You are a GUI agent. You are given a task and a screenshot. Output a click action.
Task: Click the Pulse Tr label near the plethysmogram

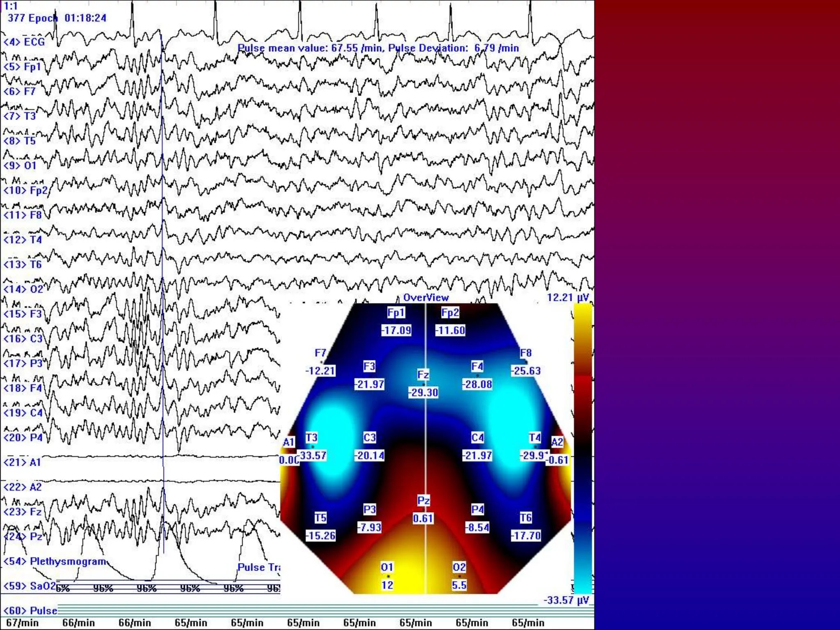click(259, 567)
